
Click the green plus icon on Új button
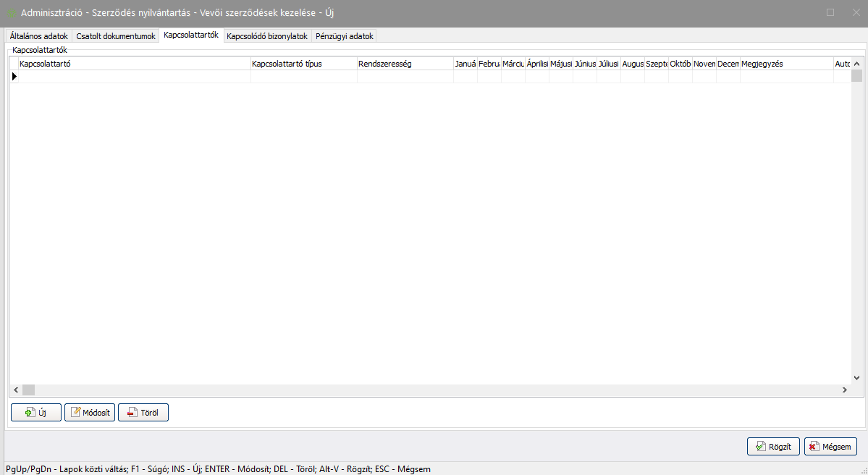pyautogui.click(x=30, y=413)
